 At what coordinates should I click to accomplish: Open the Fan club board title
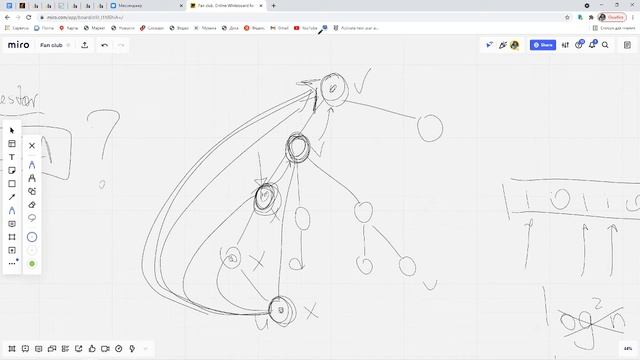[51, 45]
